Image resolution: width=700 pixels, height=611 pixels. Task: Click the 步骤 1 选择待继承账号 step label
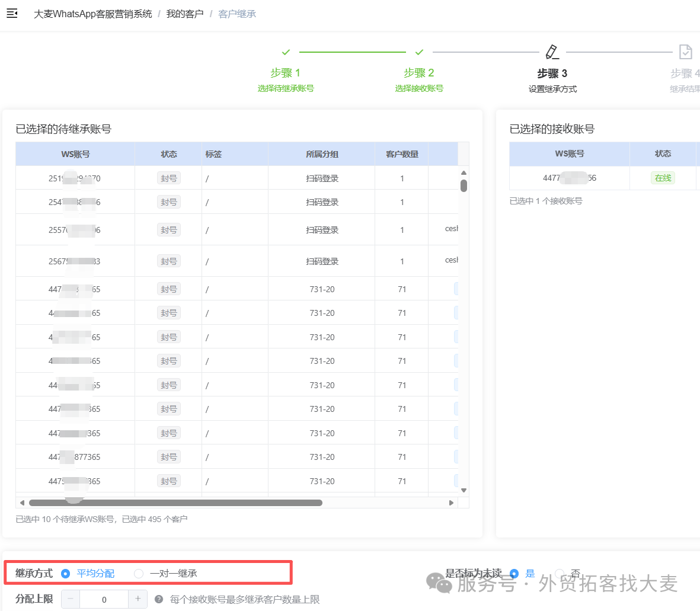point(286,80)
